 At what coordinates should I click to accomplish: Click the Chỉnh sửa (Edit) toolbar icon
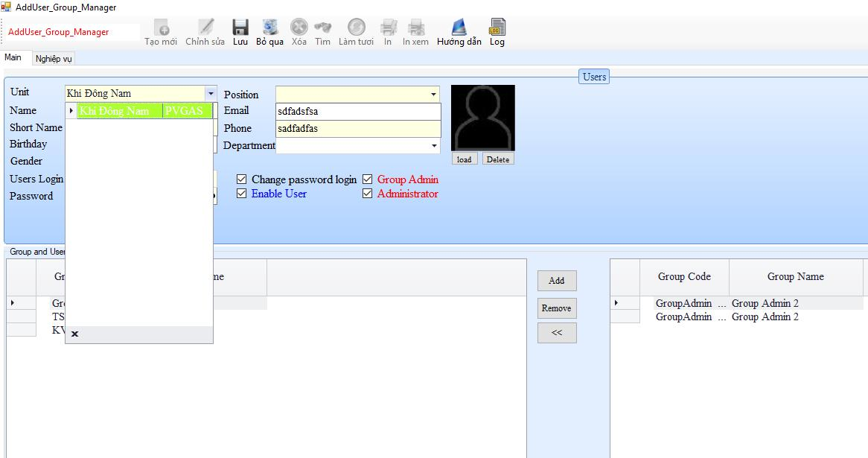click(x=205, y=28)
